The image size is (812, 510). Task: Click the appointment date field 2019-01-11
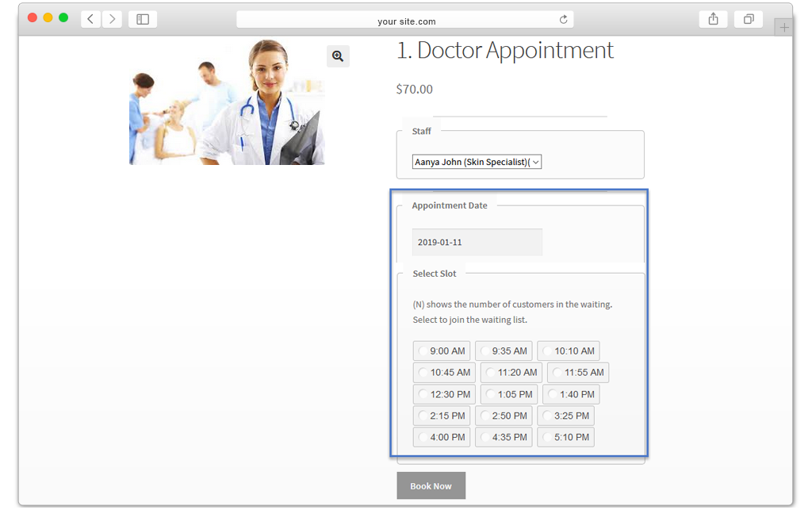point(477,243)
